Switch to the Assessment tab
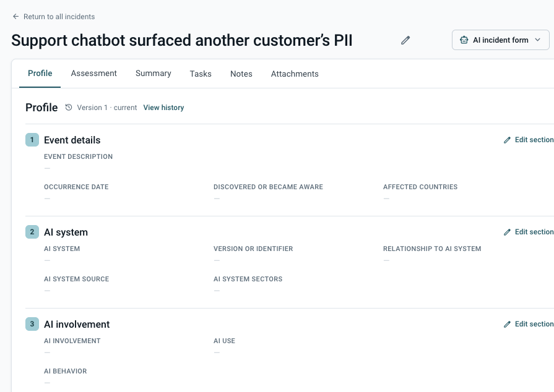The image size is (554, 392). coord(93,74)
